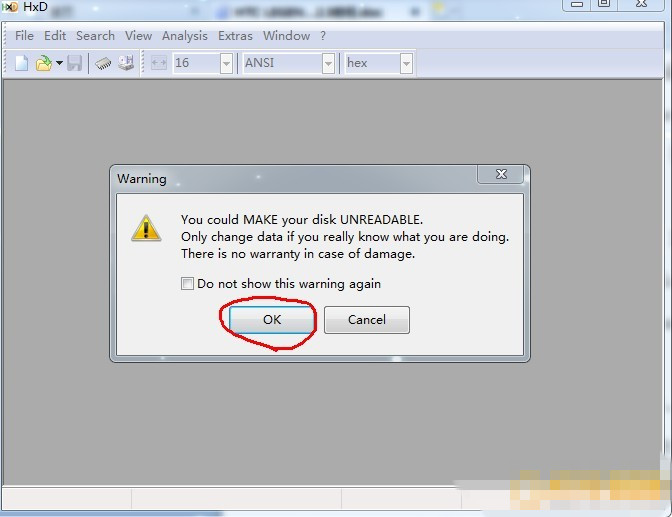Open file using folder icon
Screen dimensions: 672x517
coord(44,63)
